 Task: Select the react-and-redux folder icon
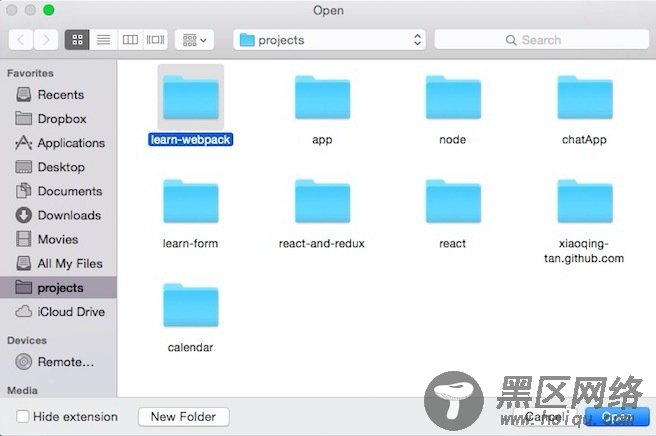click(322, 201)
